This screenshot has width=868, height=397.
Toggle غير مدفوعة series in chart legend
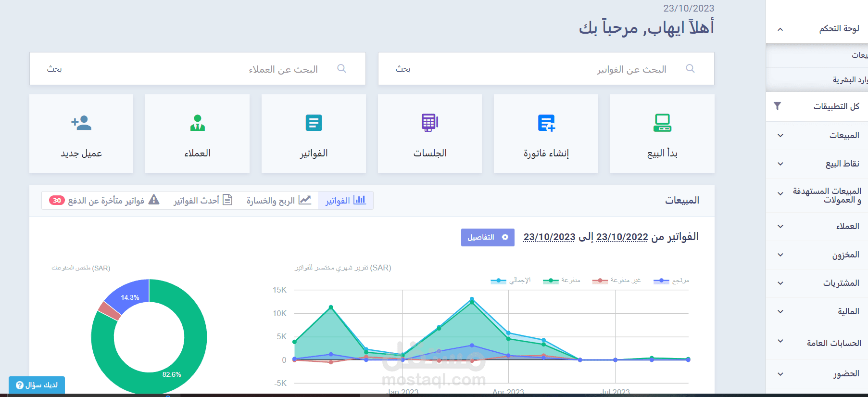point(616,281)
